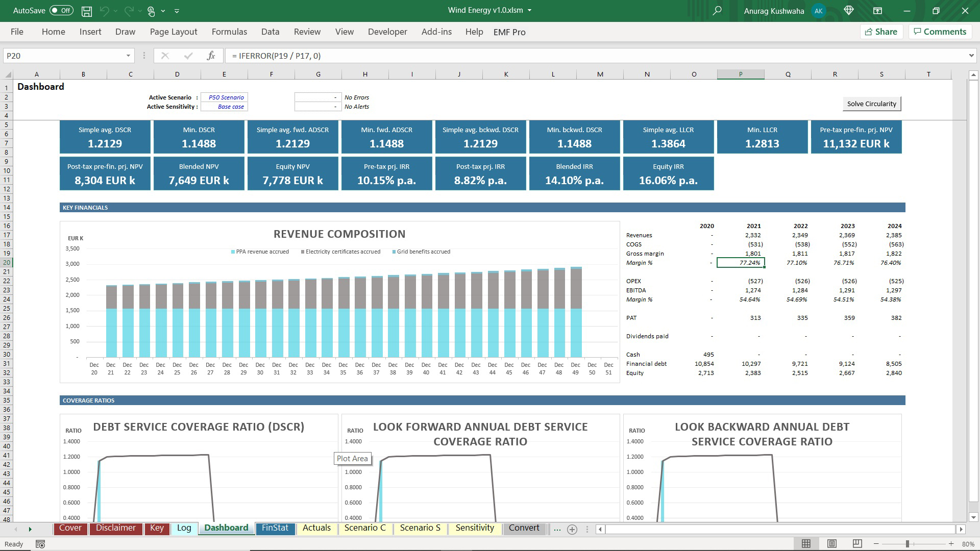Click the Insert Function fx icon
Viewport: 980px width, 551px height.
(211, 56)
